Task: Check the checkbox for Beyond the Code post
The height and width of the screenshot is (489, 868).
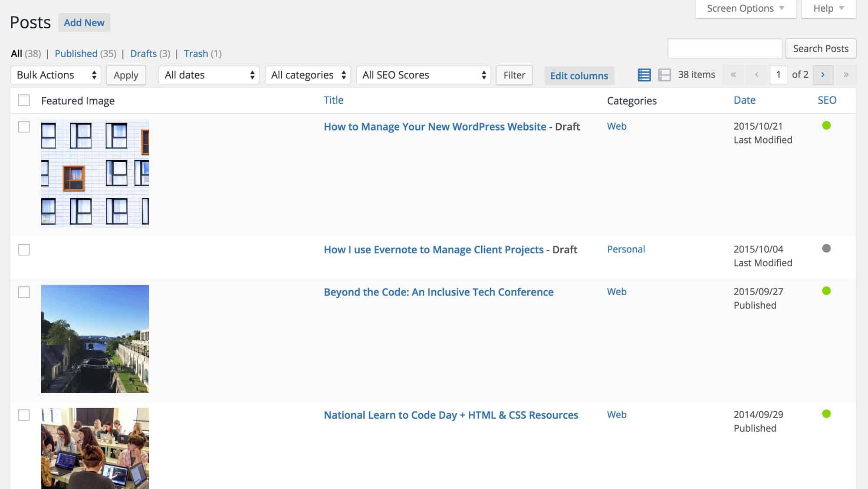Action: click(x=24, y=292)
